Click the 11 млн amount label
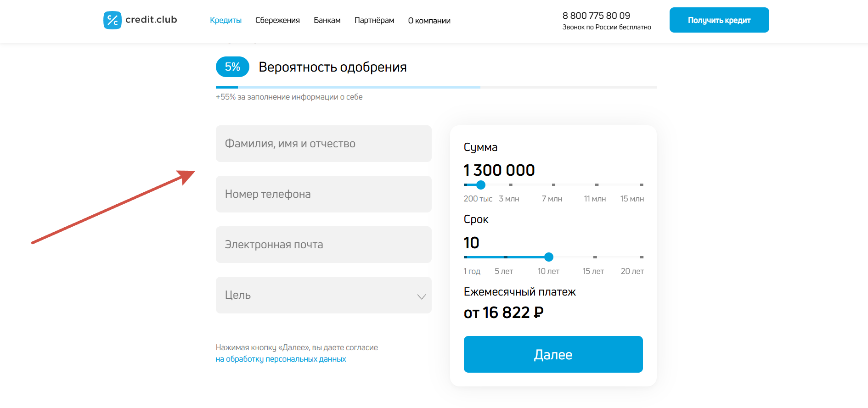 (595, 199)
